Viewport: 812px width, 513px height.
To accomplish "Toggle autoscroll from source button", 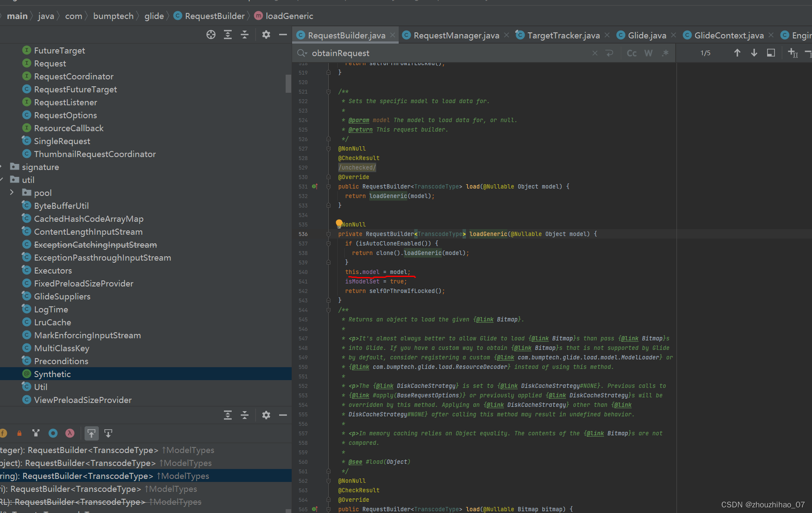I will tap(108, 433).
